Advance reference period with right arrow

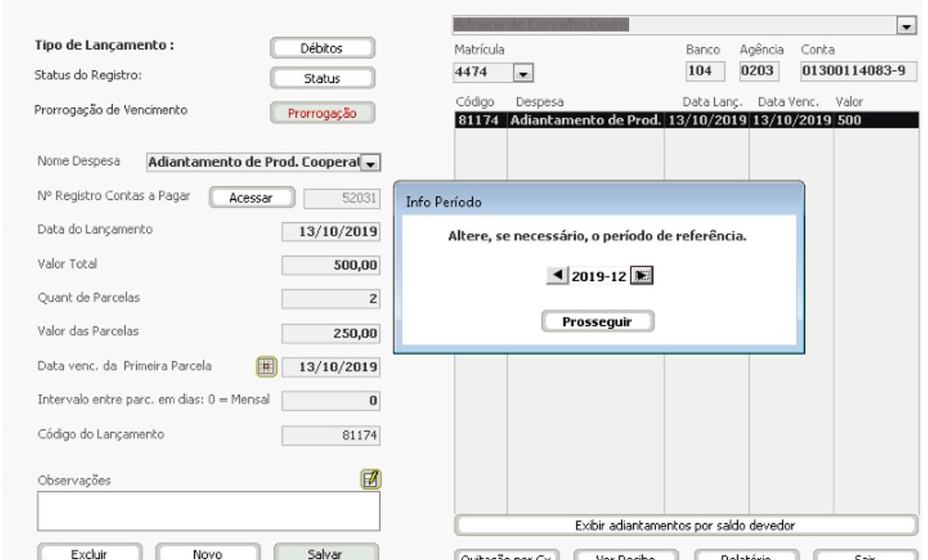(x=644, y=276)
